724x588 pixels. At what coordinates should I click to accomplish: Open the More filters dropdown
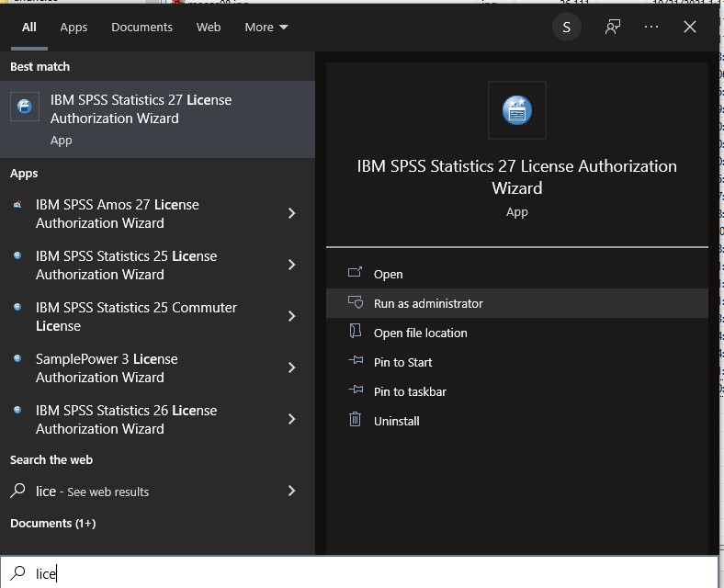click(266, 28)
